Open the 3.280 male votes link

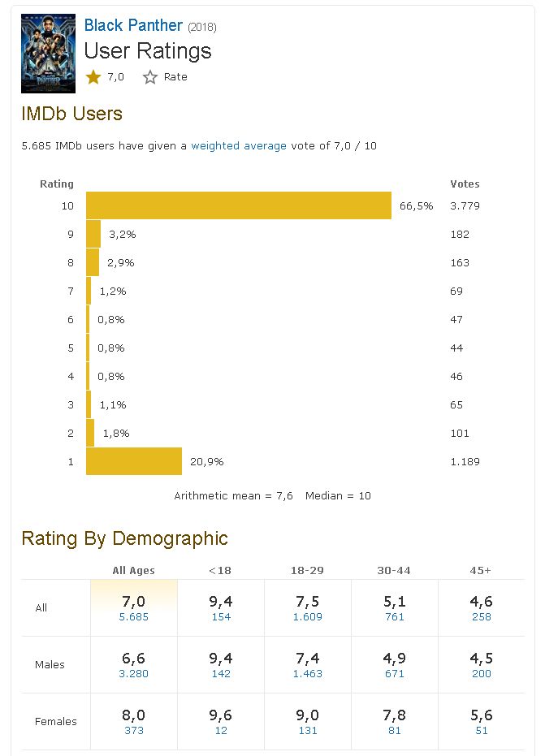(x=133, y=673)
